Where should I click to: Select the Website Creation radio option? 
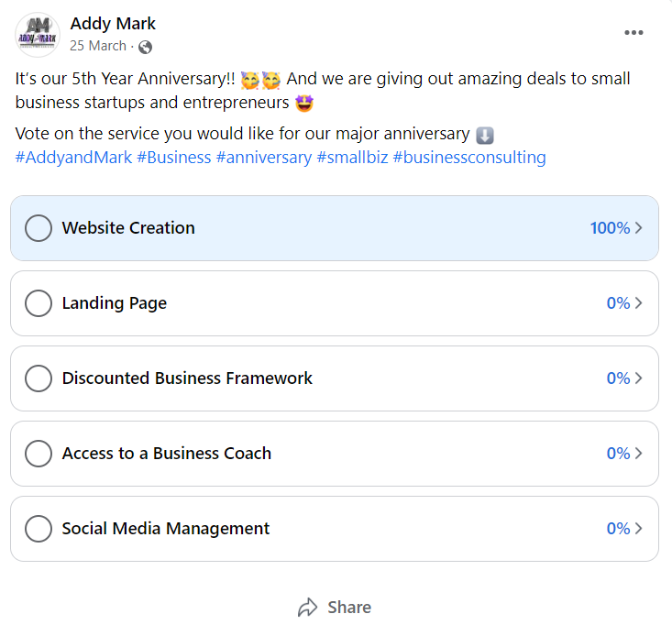click(x=39, y=228)
